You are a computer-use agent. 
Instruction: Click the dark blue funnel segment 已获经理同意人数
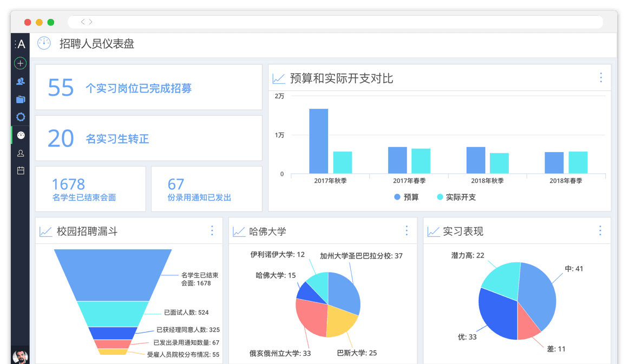point(113,333)
